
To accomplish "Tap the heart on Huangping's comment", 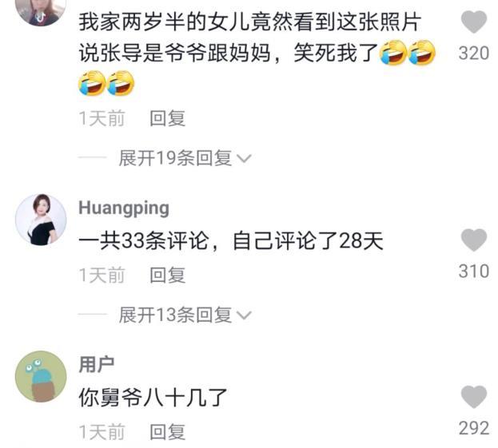I will pos(473,240).
